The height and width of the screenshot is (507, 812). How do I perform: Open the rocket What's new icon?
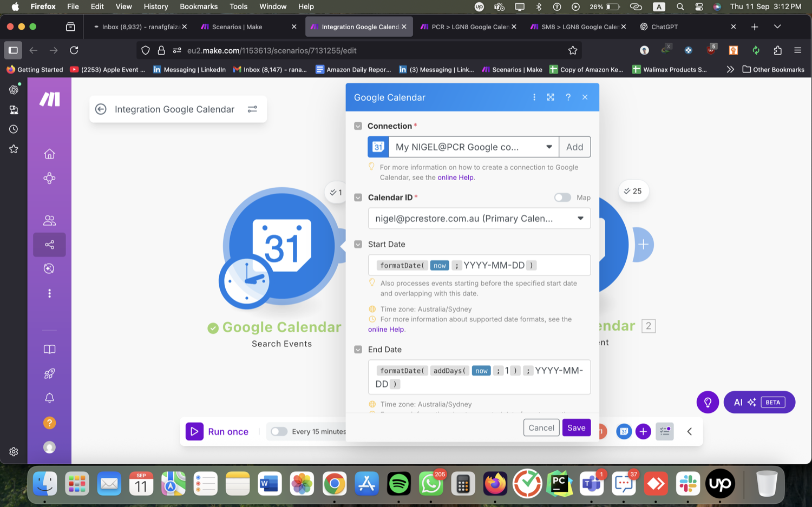tap(49, 374)
